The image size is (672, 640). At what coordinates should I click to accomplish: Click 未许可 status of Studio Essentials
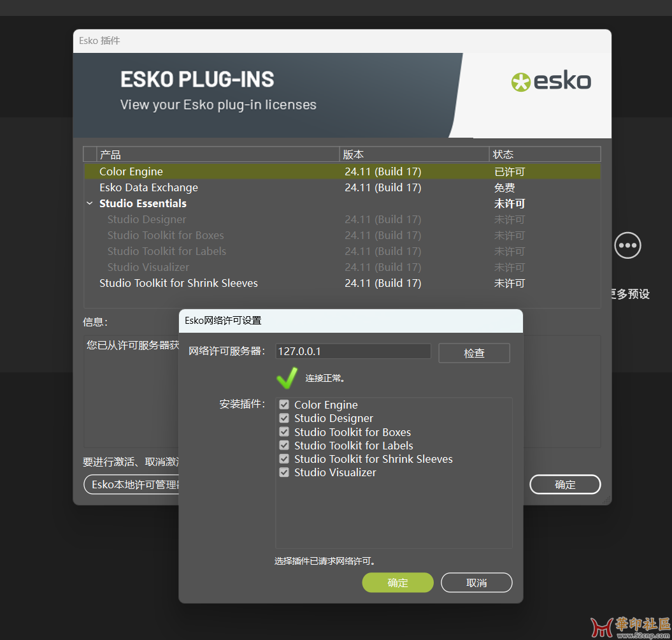(509, 203)
